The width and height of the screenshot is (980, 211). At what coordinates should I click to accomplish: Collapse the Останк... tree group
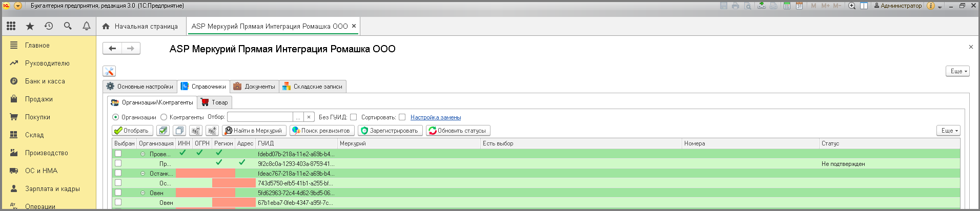143,174
